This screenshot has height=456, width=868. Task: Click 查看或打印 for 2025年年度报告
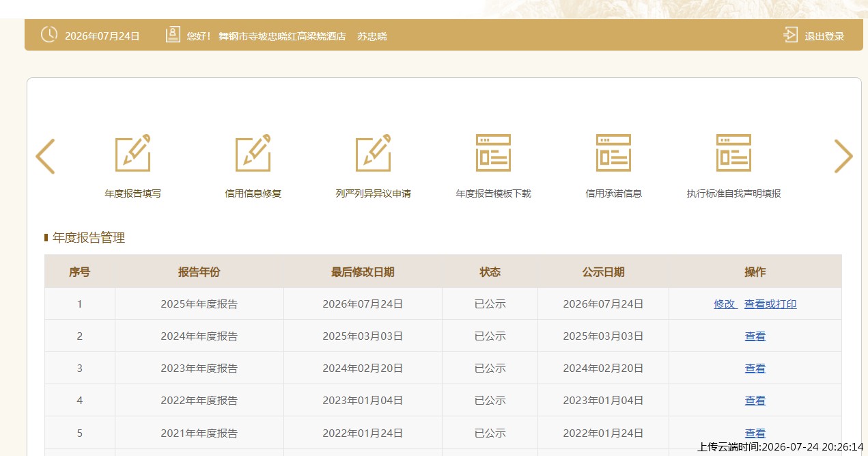coord(770,304)
